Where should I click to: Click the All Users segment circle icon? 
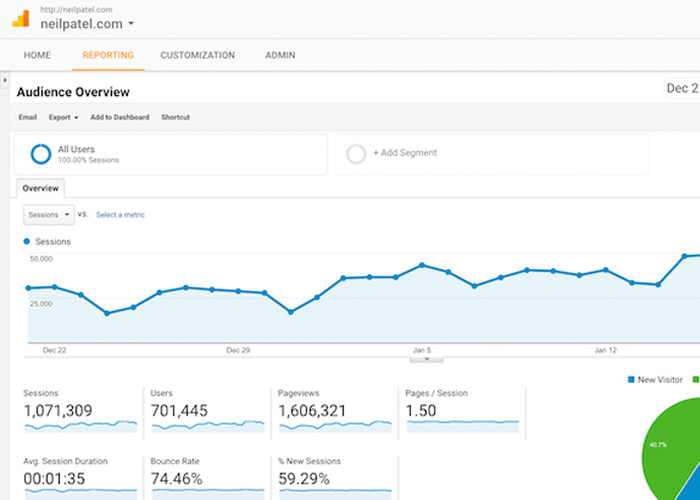41,154
